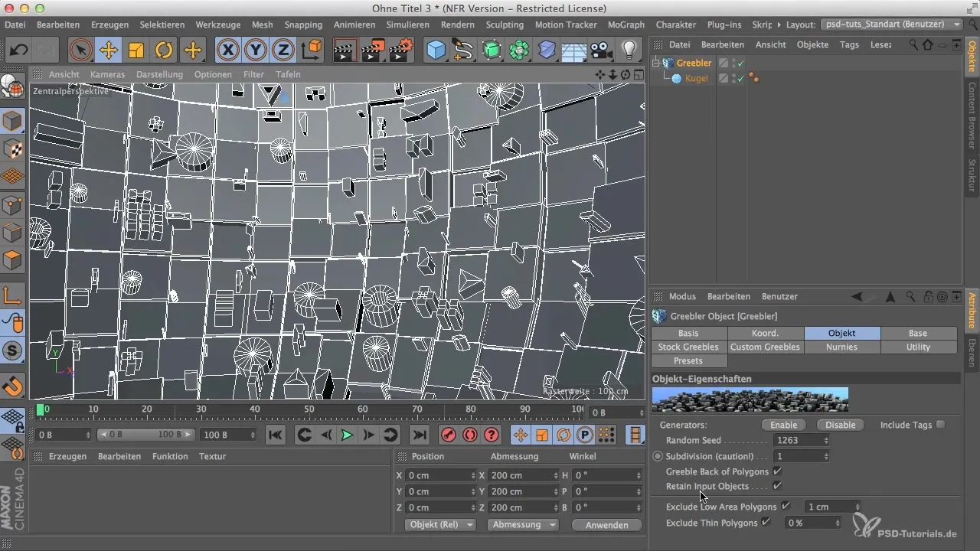Add a camera object
The height and width of the screenshot is (551, 980).
(x=602, y=51)
